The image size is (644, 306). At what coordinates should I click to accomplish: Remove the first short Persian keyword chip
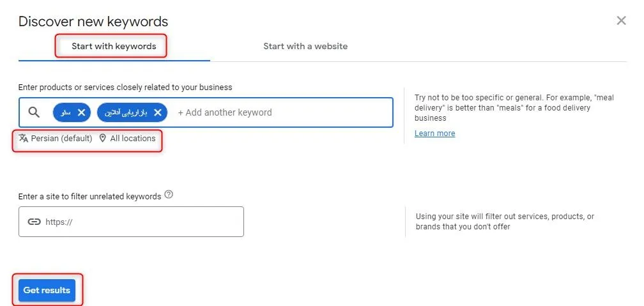click(81, 112)
